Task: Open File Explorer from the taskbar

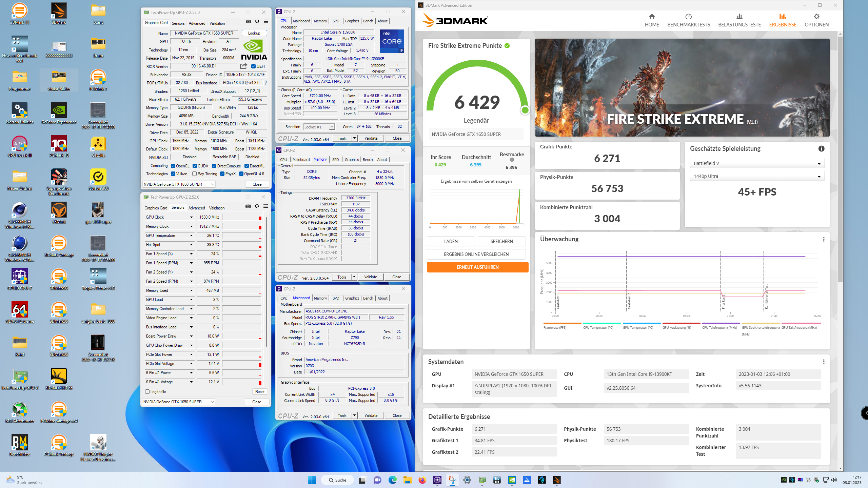Action: [x=407, y=480]
